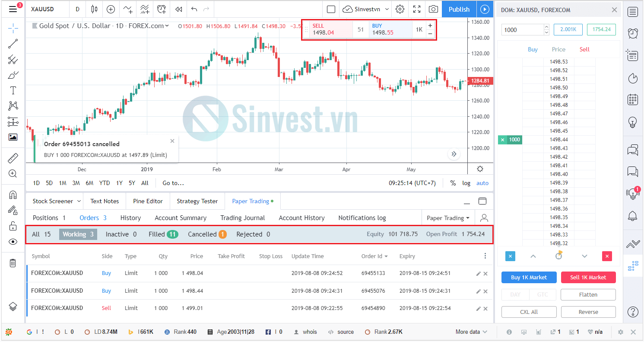The height and width of the screenshot is (342, 644).
Task: Change the D timeframe interval
Action: click(x=77, y=9)
